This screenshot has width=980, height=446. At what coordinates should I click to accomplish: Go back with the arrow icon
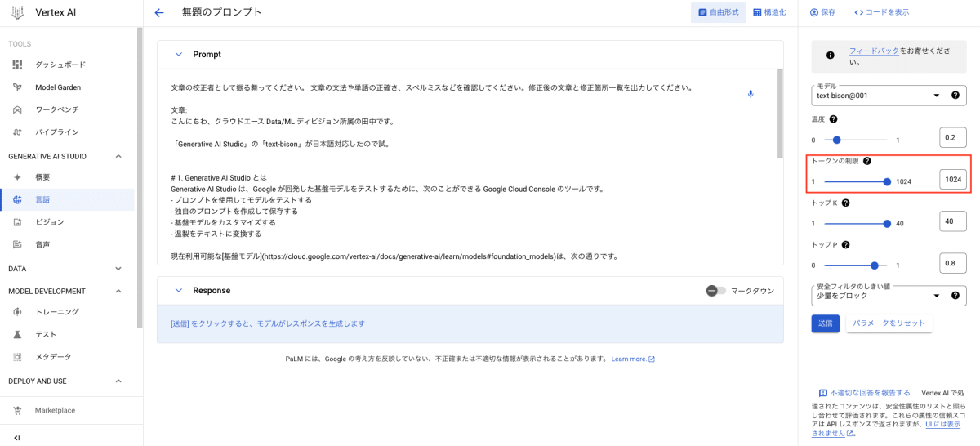pos(159,12)
